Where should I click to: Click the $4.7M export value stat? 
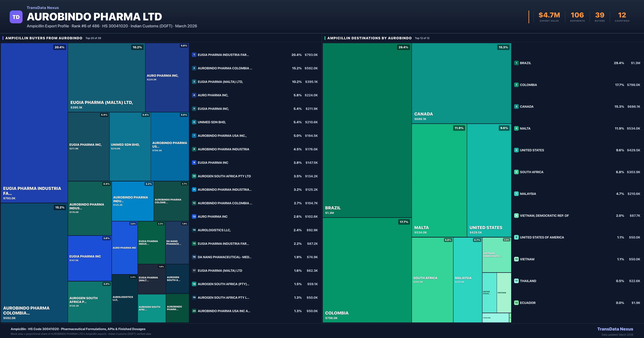[549, 15]
